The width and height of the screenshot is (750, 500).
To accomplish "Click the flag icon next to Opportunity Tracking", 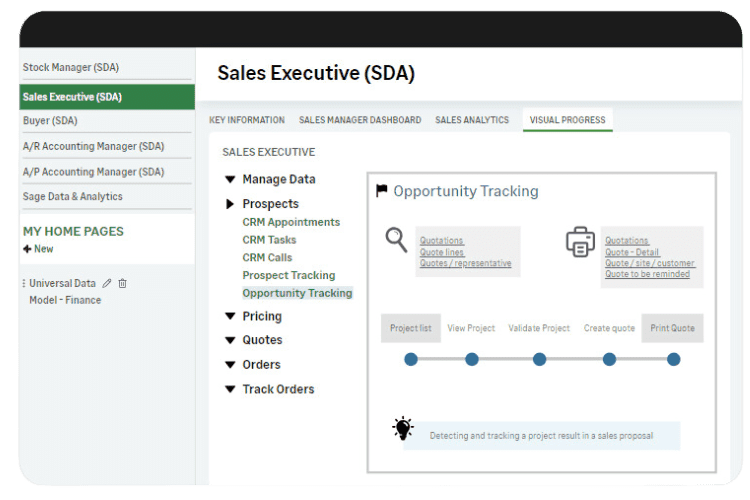I will point(381,191).
